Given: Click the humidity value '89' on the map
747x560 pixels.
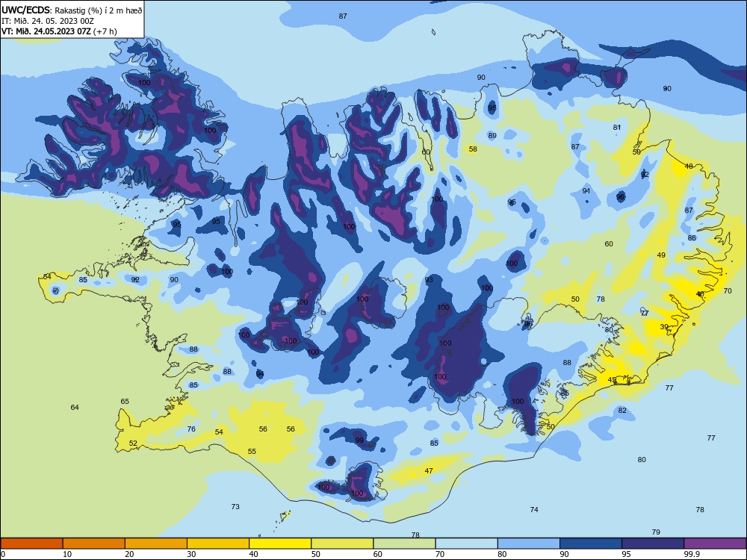Looking at the screenshot, I should click(492, 136).
